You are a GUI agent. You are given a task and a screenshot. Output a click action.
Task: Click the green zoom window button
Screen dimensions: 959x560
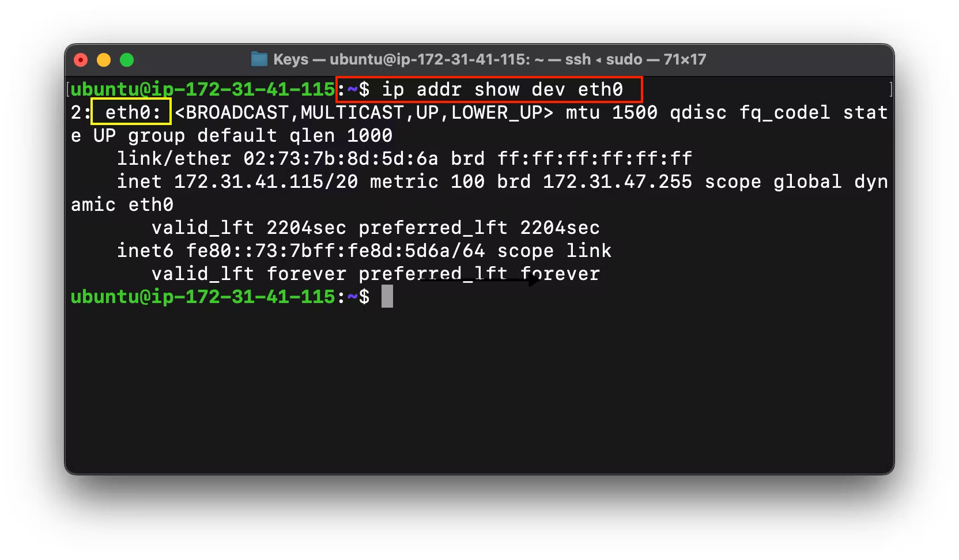[127, 60]
